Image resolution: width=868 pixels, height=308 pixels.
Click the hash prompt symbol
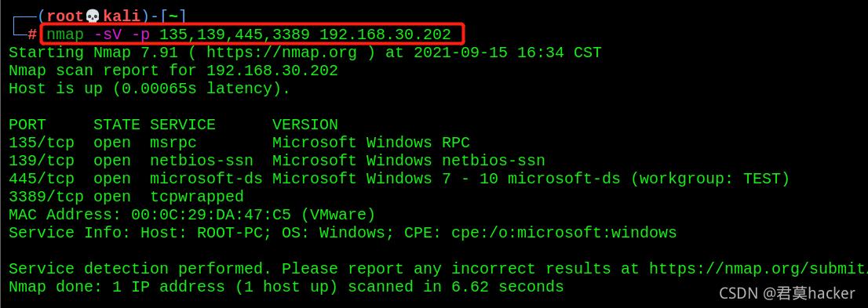pyautogui.click(x=33, y=34)
